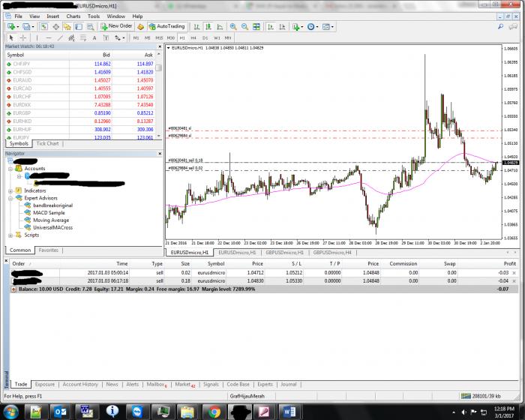Expand the Indicators tree node
Screen dimensions: 525x420
click(10, 191)
